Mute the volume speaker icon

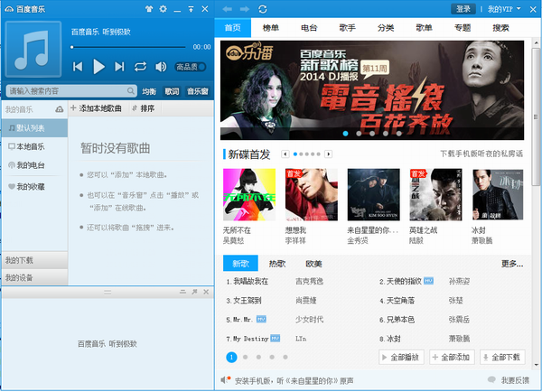[161, 66]
